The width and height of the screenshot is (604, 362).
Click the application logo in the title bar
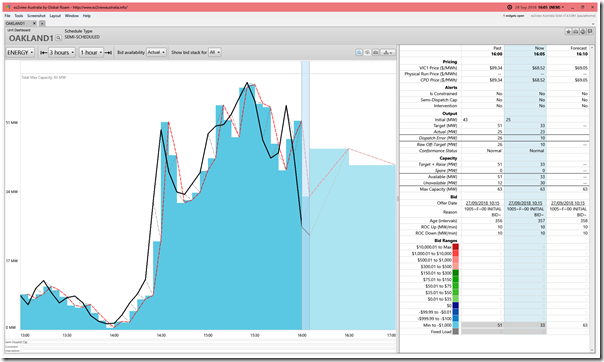pos(8,7)
